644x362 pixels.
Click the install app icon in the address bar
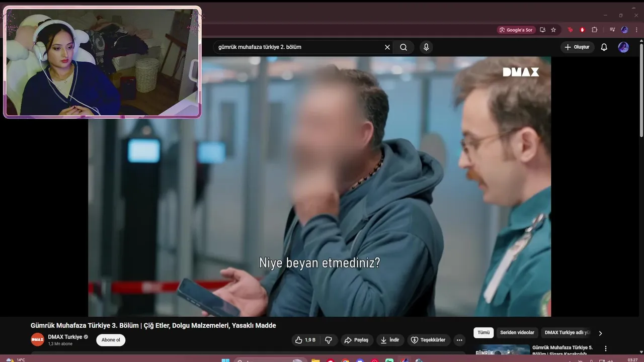(542, 30)
